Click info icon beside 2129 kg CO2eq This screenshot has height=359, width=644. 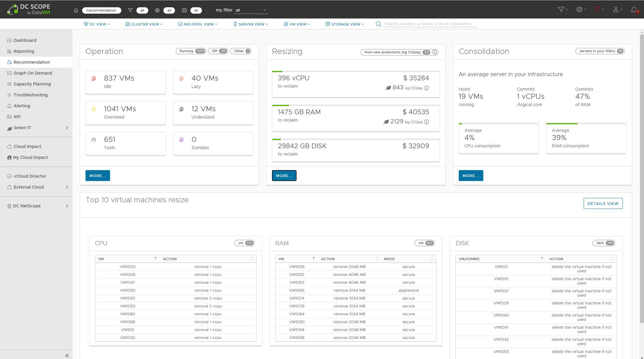427,122
